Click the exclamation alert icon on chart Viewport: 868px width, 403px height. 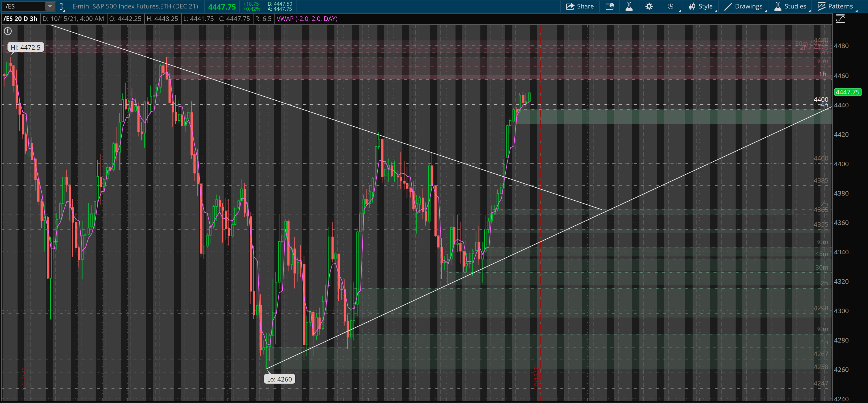tap(8, 31)
